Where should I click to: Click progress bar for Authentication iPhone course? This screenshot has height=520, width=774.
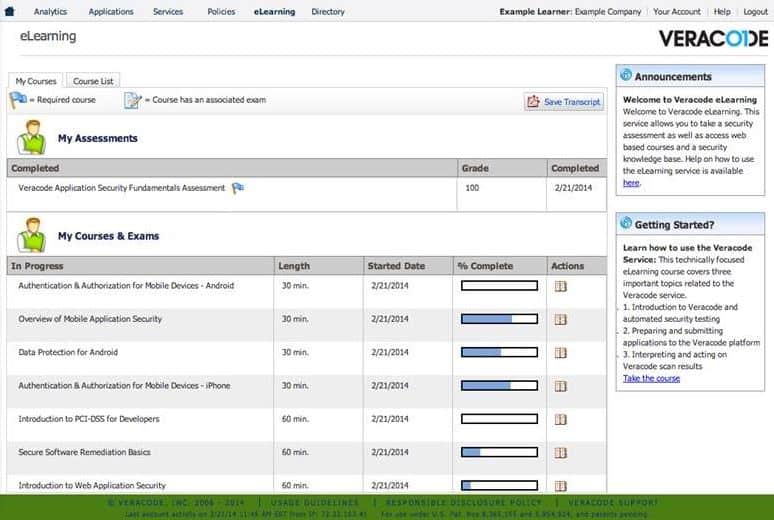point(499,385)
